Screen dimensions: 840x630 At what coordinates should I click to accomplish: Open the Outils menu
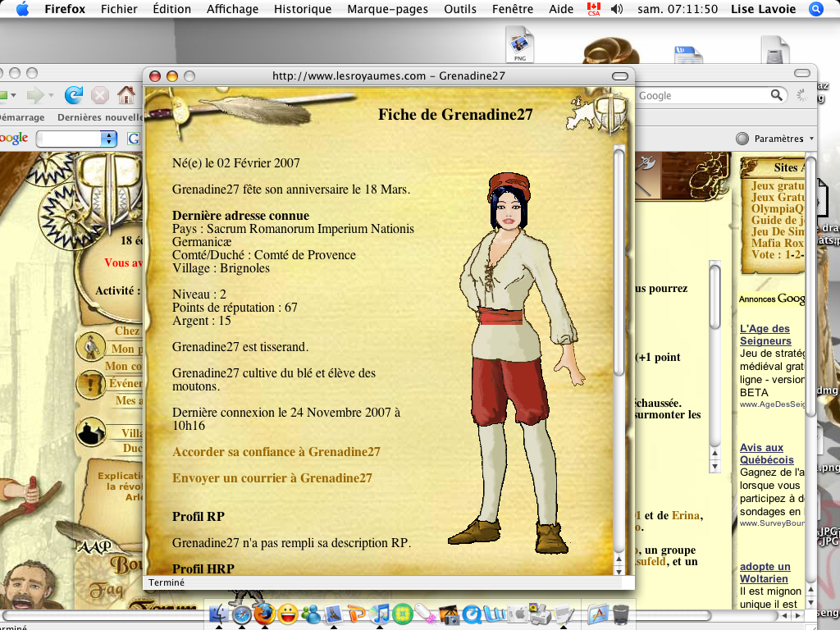[460, 9]
